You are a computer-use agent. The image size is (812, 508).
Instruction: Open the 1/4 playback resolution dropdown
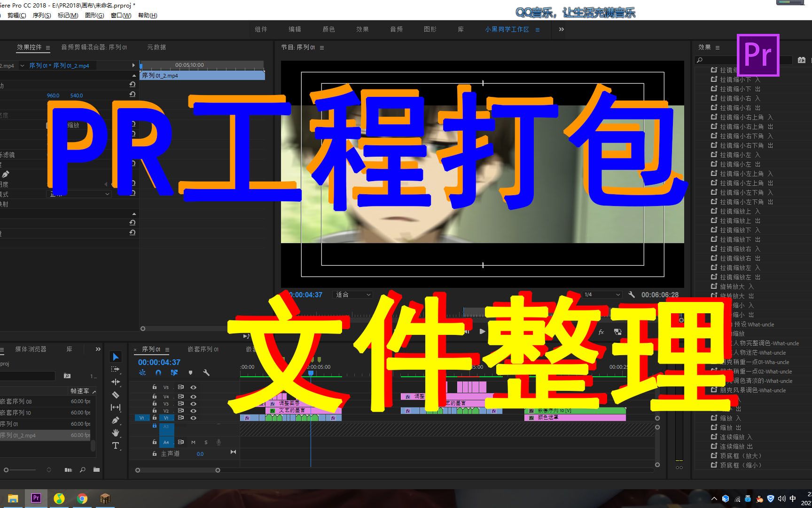pyautogui.click(x=601, y=294)
